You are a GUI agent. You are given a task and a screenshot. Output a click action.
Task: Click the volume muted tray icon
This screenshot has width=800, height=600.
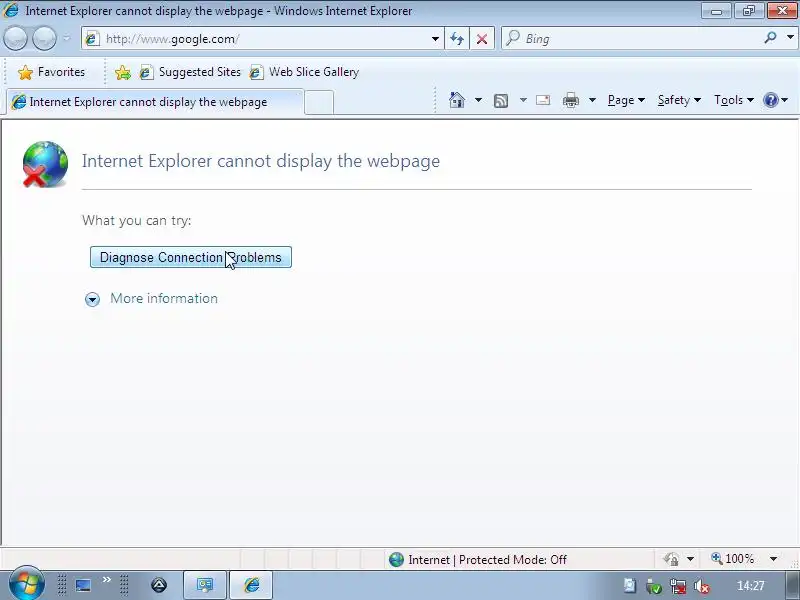coord(702,586)
